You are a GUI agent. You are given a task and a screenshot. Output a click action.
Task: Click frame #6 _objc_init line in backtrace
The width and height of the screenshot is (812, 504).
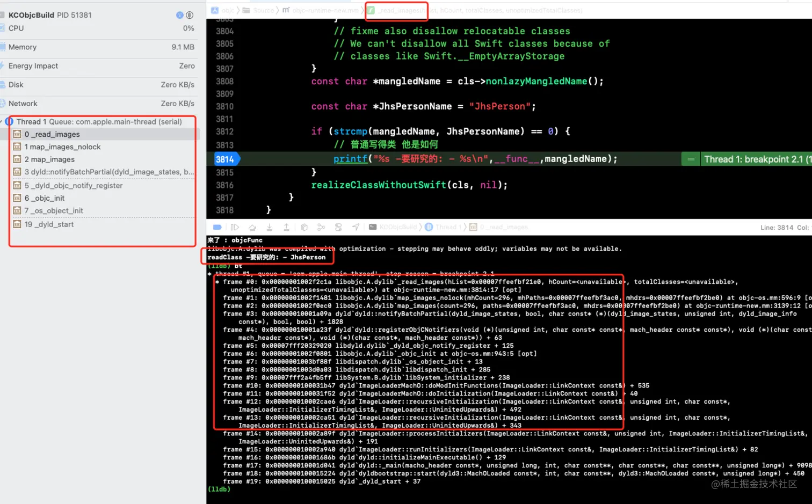coord(380,354)
